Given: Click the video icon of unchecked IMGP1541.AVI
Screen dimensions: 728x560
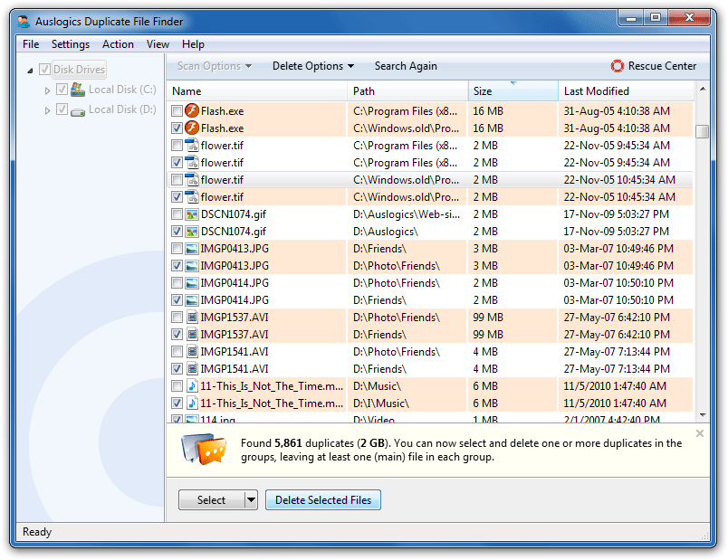Looking at the screenshot, I should 192,352.
